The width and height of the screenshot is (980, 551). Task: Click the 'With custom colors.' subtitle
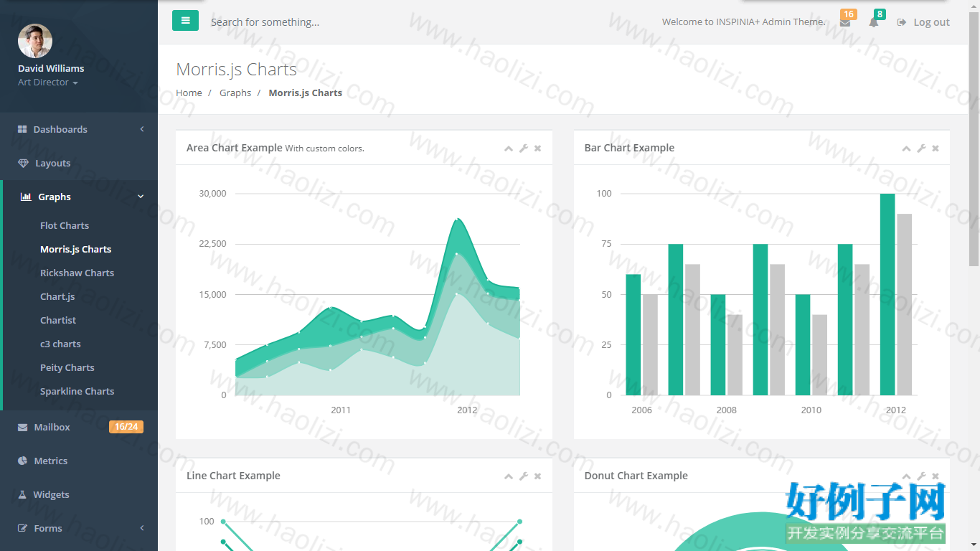click(x=325, y=149)
